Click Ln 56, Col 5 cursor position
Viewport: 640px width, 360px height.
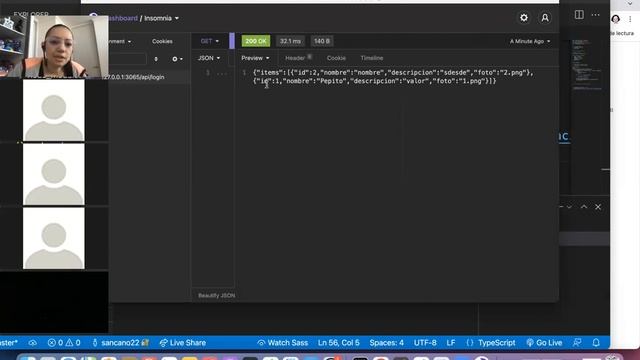point(338,343)
